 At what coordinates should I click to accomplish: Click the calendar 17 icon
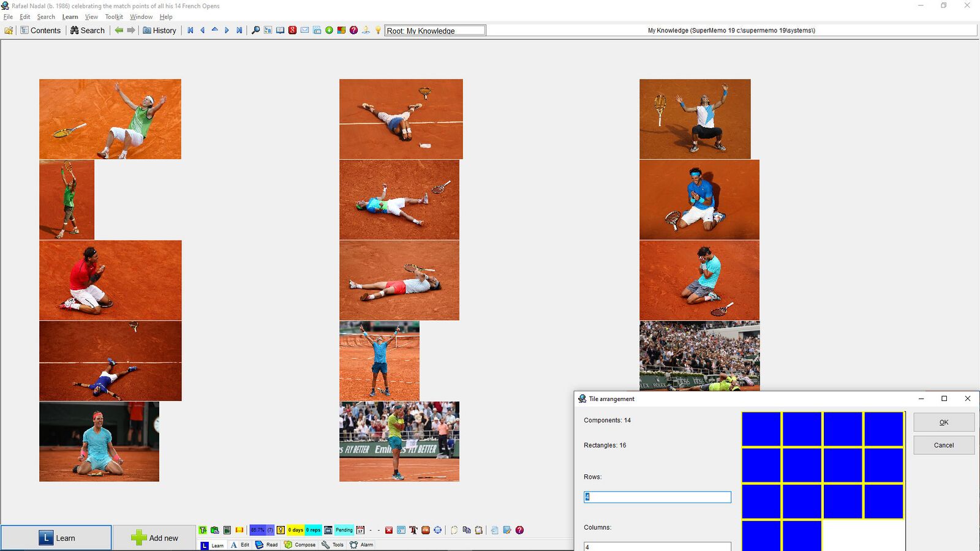coord(360,530)
